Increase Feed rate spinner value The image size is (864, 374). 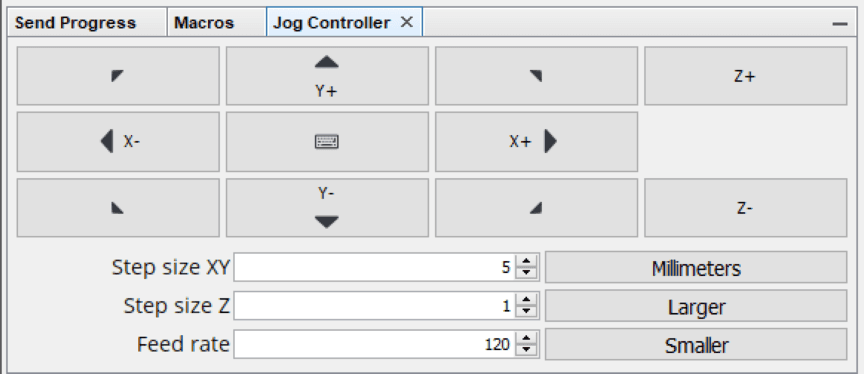527,338
